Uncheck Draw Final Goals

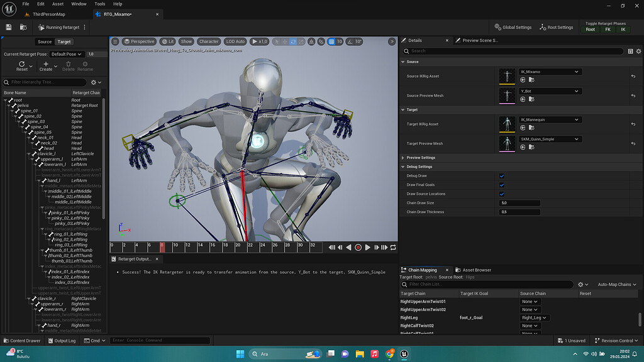pos(501,185)
